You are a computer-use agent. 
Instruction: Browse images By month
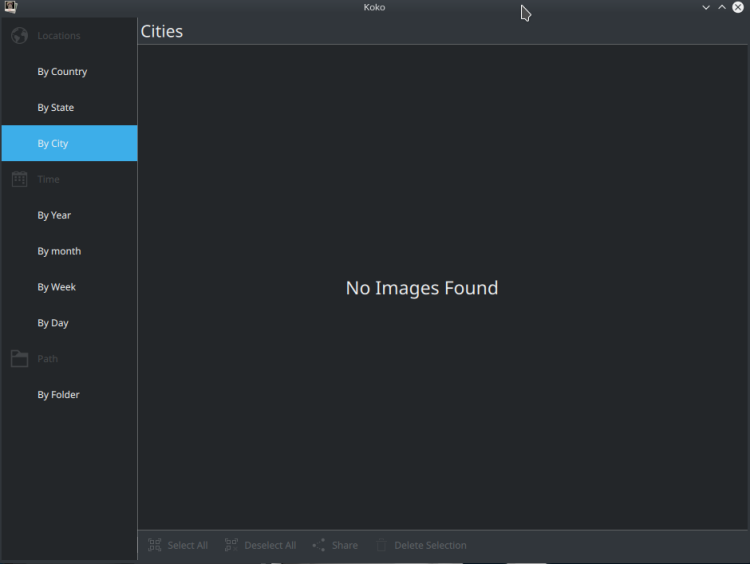69,251
